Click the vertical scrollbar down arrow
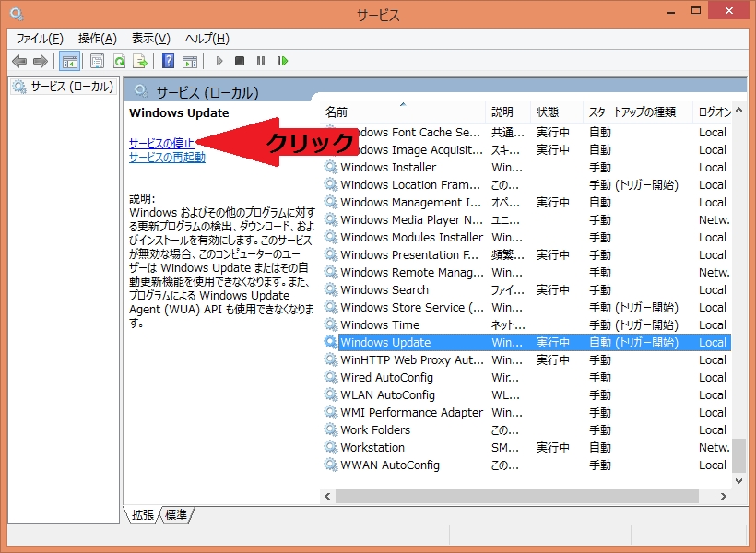Image resolution: width=756 pixels, height=553 pixels. coord(738,481)
